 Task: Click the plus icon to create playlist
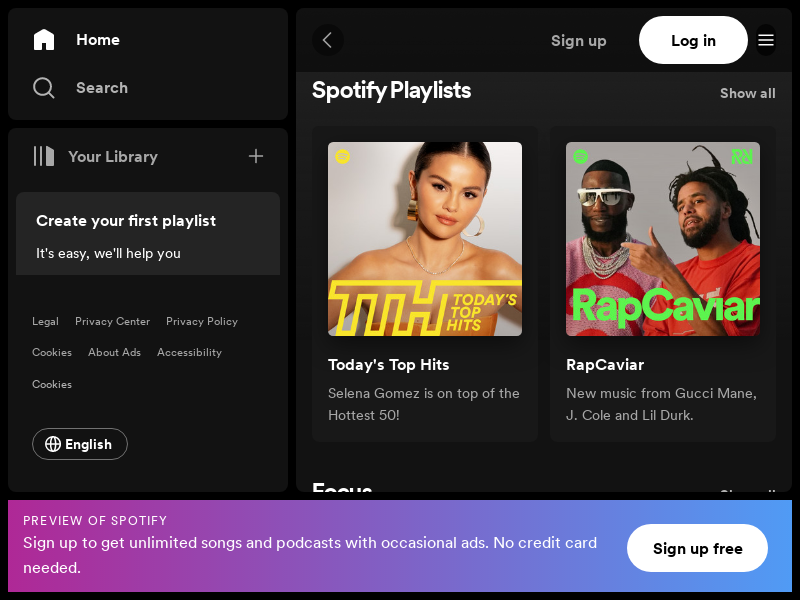coord(256,156)
